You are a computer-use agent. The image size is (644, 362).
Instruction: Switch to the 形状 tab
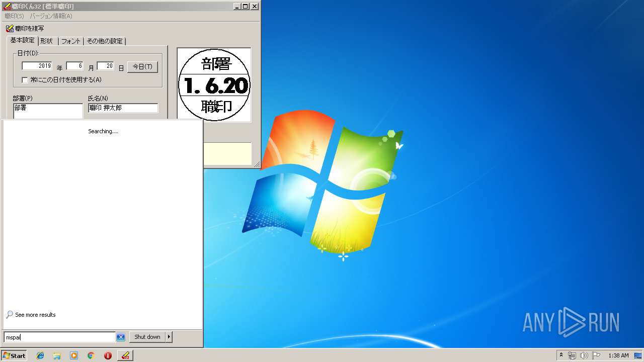(47, 41)
